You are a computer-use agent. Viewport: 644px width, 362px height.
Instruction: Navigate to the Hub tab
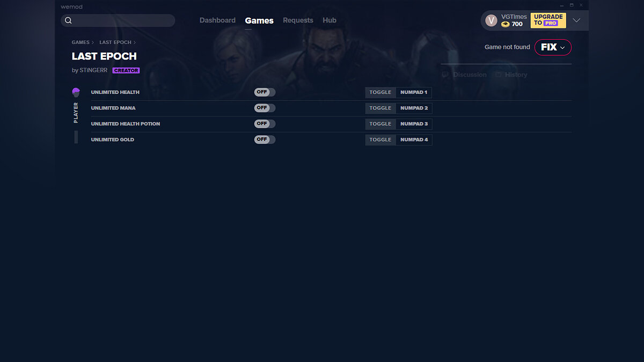pyautogui.click(x=330, y=20)
